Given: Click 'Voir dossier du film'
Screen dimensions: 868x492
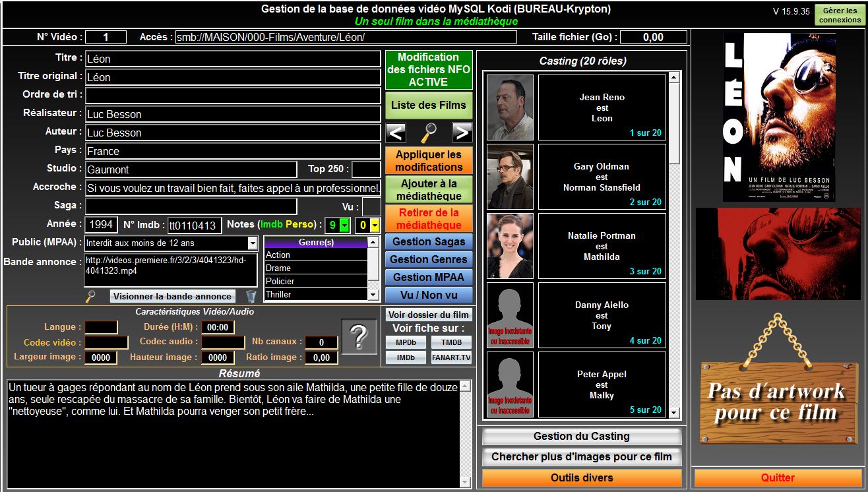Looking at the screenshot, I should (429, 315).
